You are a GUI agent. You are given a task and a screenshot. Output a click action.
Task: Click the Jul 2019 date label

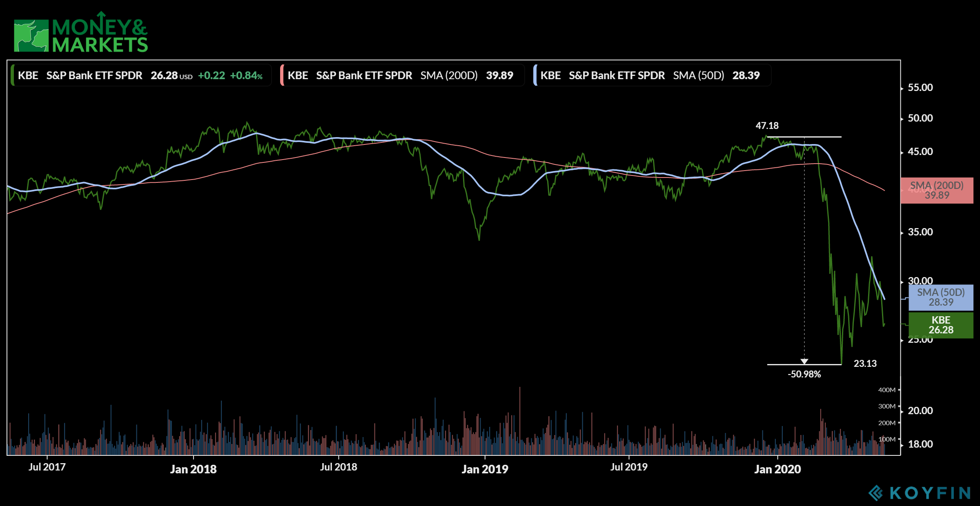click(629, 467)
